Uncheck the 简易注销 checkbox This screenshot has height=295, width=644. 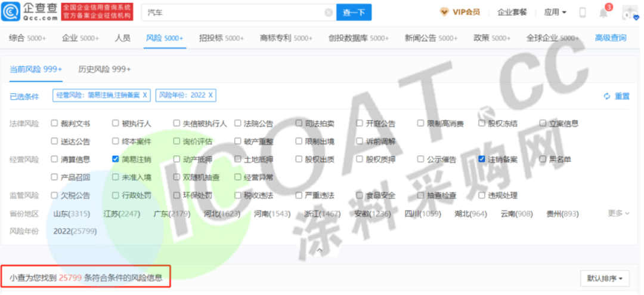click(x=116, y=159)
